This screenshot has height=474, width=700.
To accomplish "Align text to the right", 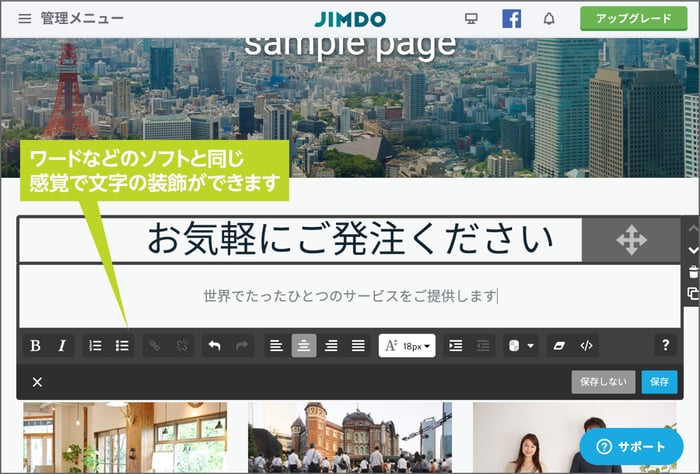I will 331,345.
